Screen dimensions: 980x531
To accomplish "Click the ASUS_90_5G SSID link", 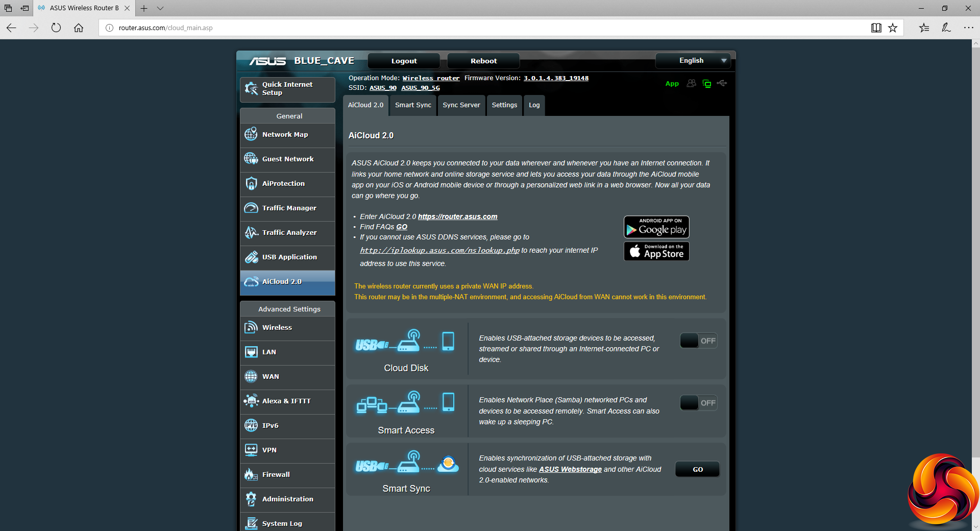I will [x=421, y=88].
